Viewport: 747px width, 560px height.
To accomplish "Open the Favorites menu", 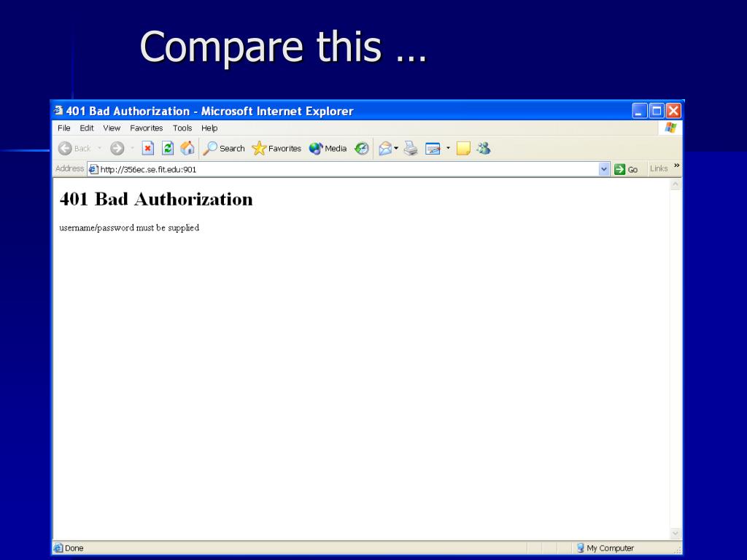I will 146,128.
